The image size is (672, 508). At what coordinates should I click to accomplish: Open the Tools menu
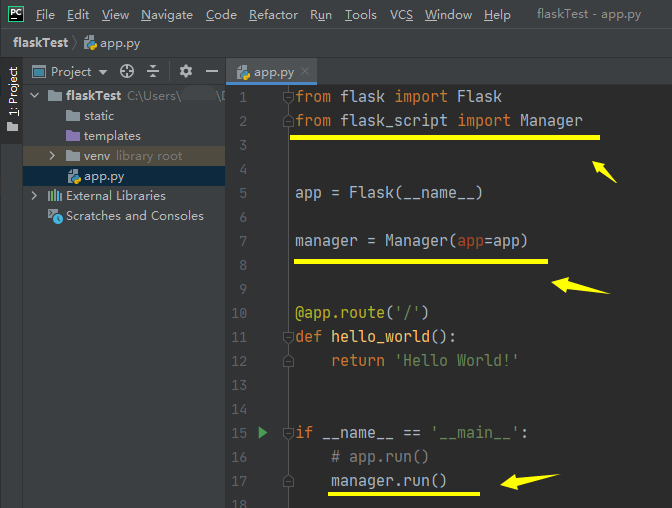pos(360,15)
